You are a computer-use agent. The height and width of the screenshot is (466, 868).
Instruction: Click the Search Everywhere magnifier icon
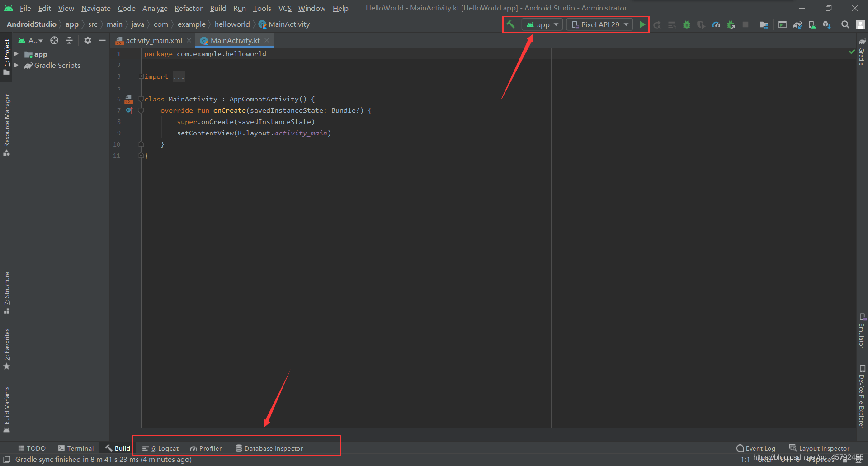[845, 24]
